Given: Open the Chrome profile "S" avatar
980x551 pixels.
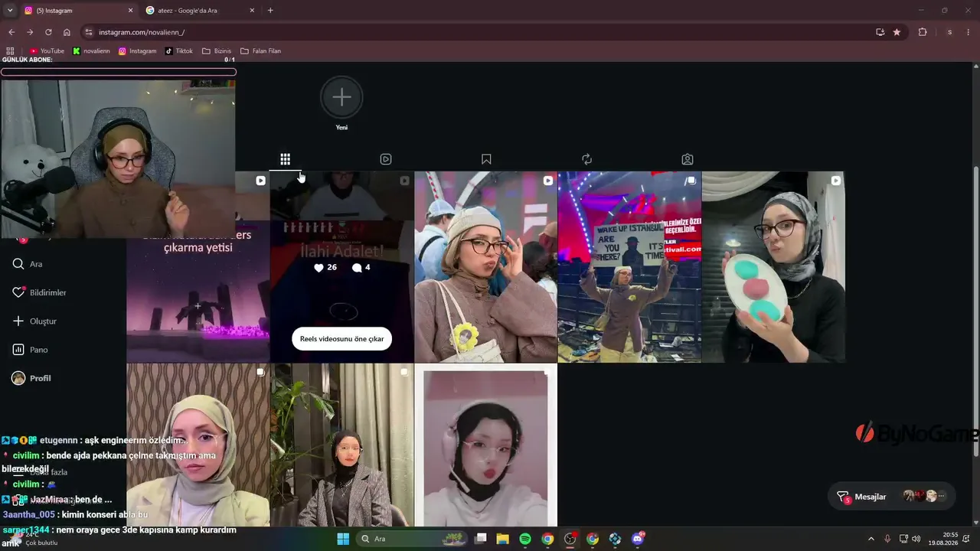Looking at the screenshot, I should point(949,32).
